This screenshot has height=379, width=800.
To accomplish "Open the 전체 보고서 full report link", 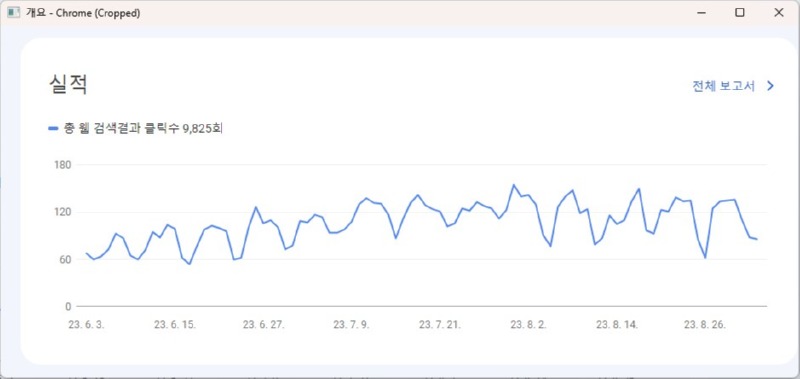I will coord(723,86).
